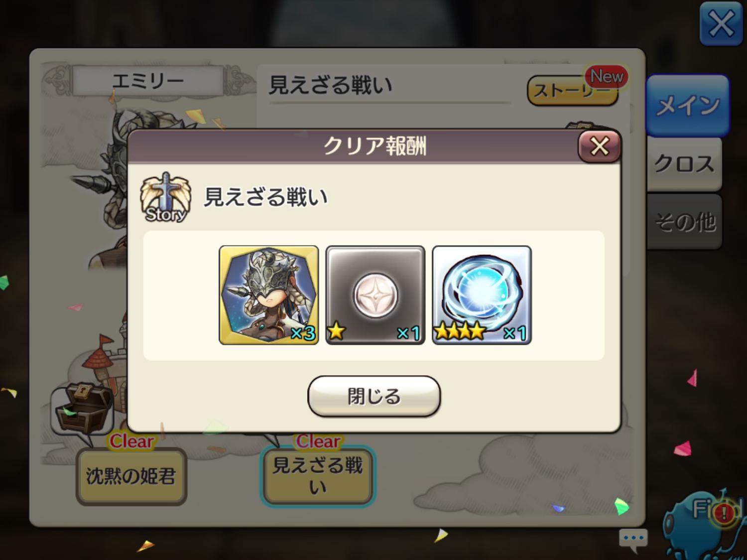The height and width of the screenshot is (560, 747).
Task: Select the 沈黙の姫君 stage node
Action: point(131,476)
